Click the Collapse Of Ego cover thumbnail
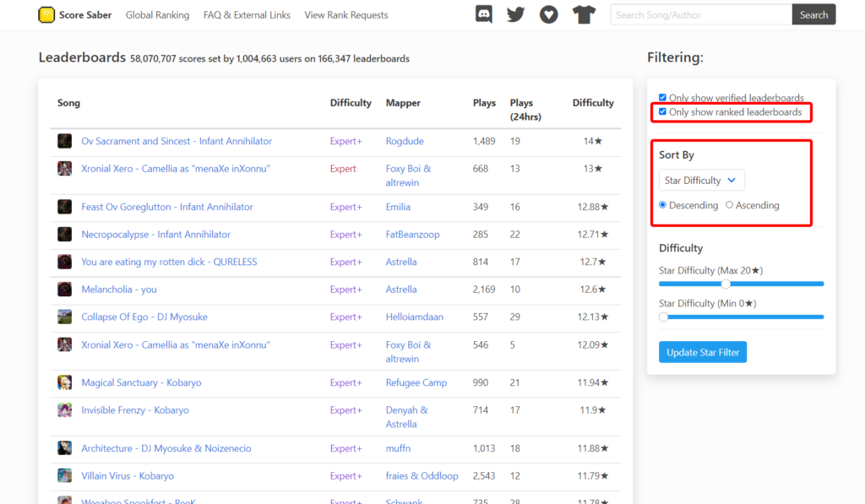The width and height of the screenshot is (865, 504). click(x=64, y=317)
